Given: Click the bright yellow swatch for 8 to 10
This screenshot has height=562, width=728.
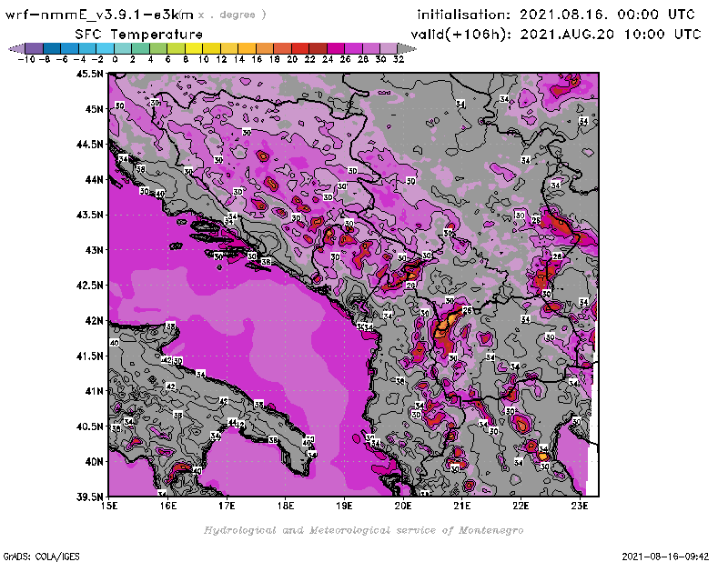Looking at the screenshot, I should pyautogui.click(x=194, y=48).
